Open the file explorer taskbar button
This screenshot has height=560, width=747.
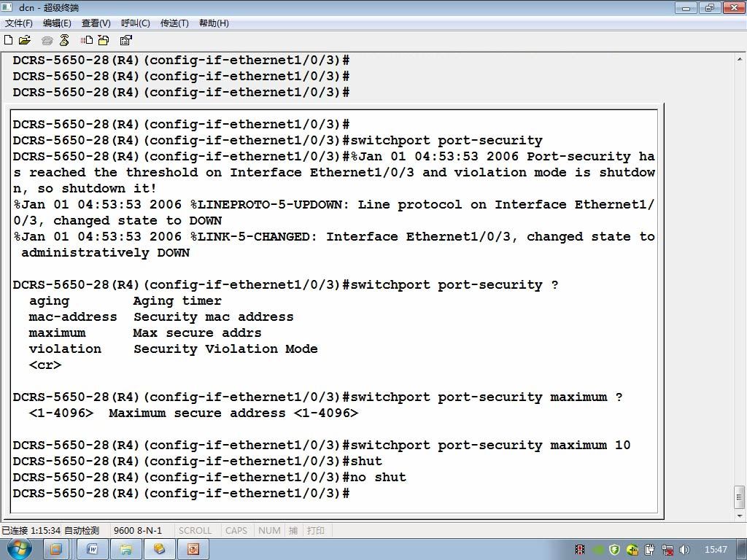[x=125, y=550]
